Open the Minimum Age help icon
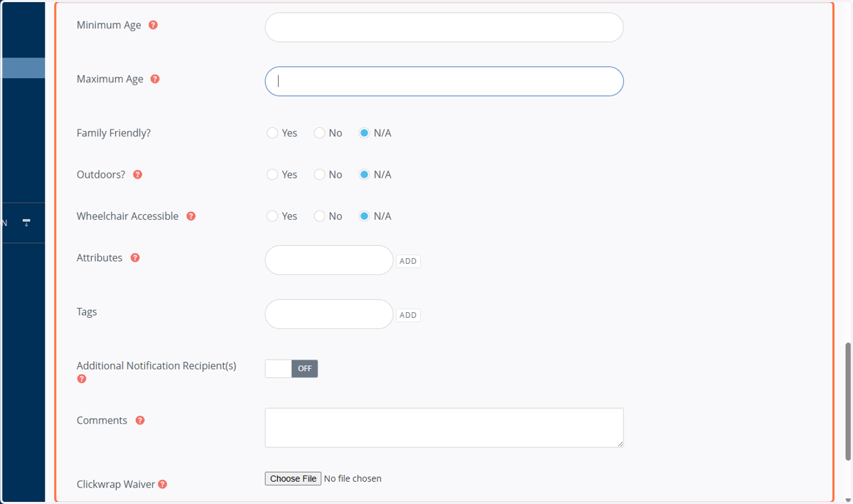The image size is (853, 504). (x=153, y=25)
